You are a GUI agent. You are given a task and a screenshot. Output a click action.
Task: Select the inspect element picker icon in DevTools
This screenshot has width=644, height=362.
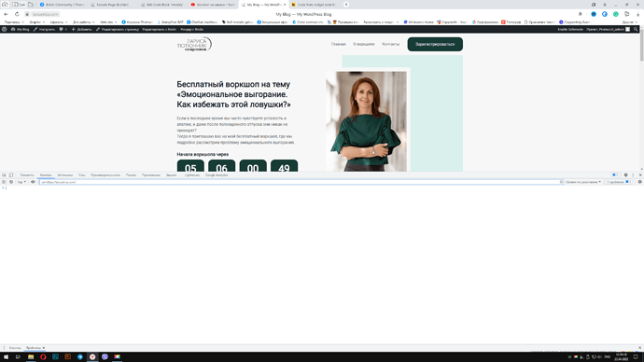pyautogui.click(x=4, y=175)
